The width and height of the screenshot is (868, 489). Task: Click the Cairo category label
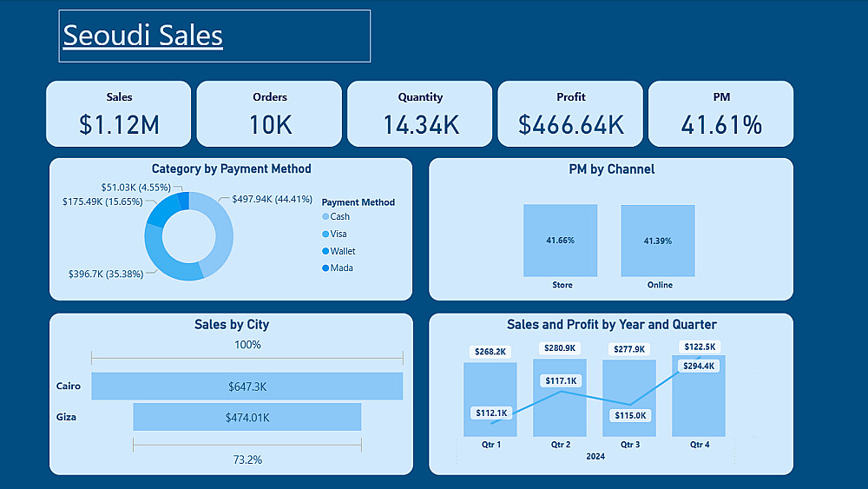(68, 386)
